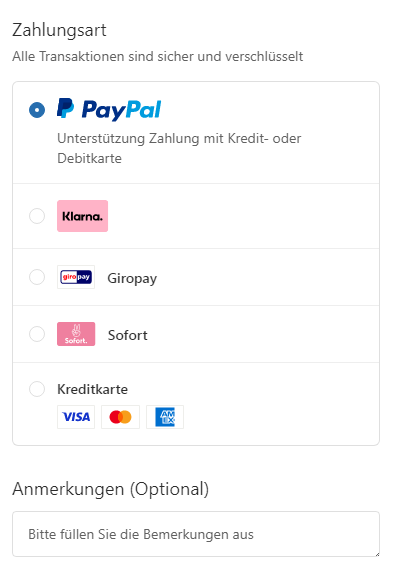
Task: Click the Visa card icon
Action: click(x=76, y=417)
